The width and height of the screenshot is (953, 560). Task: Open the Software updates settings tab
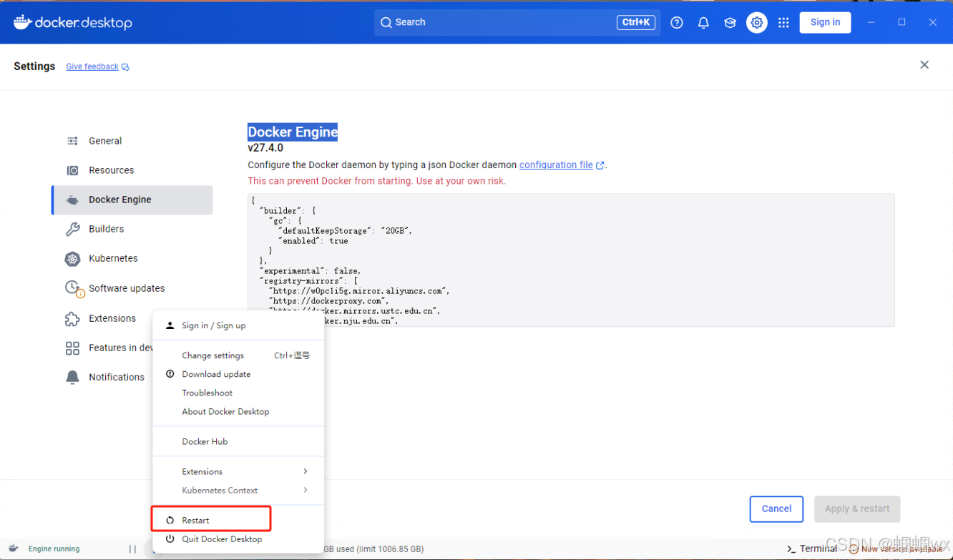coord(132,289)
